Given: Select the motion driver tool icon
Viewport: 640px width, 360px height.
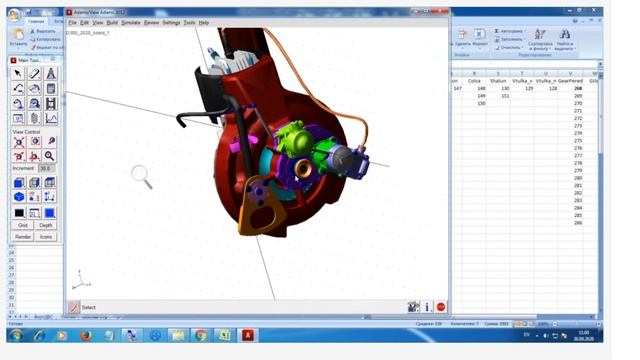Looking at the screenshot, I should pos(18,104).
